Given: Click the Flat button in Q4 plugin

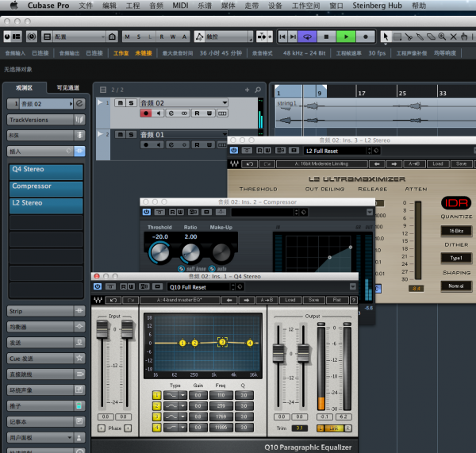Looking at the screenshot, I should (x=336, y=300).
